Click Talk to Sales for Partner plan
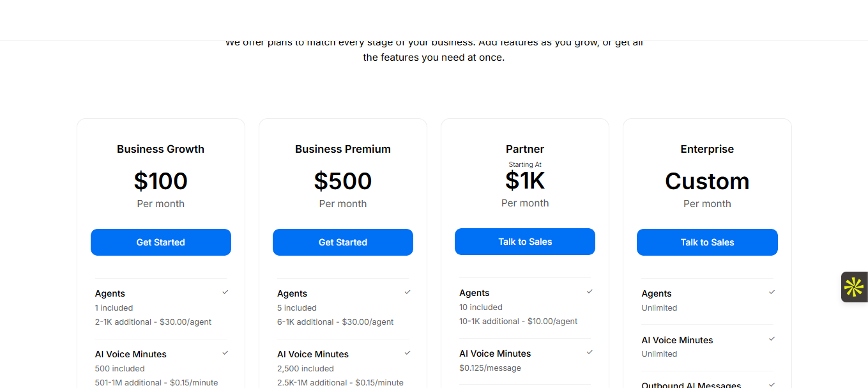 (x=525, y=242)
